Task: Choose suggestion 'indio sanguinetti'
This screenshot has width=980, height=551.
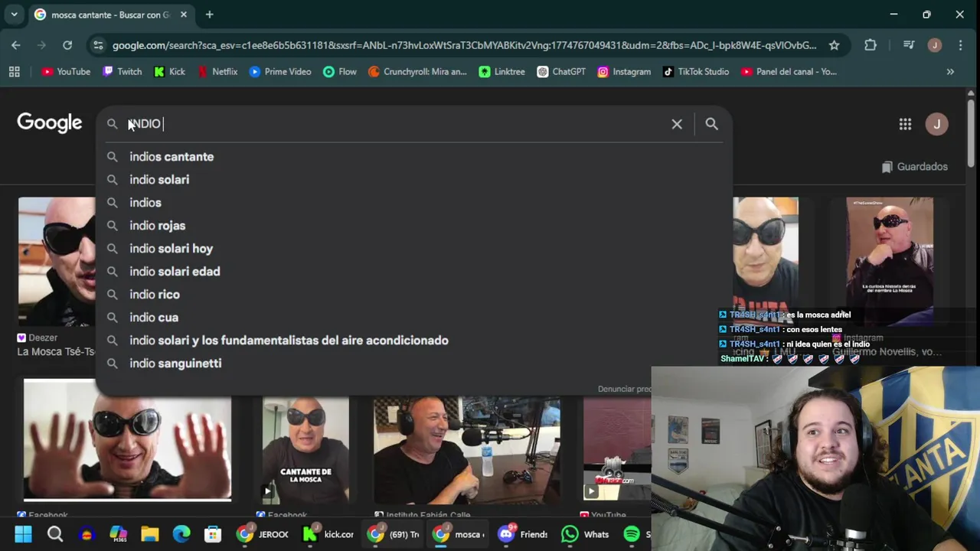Action: point(413,364)
